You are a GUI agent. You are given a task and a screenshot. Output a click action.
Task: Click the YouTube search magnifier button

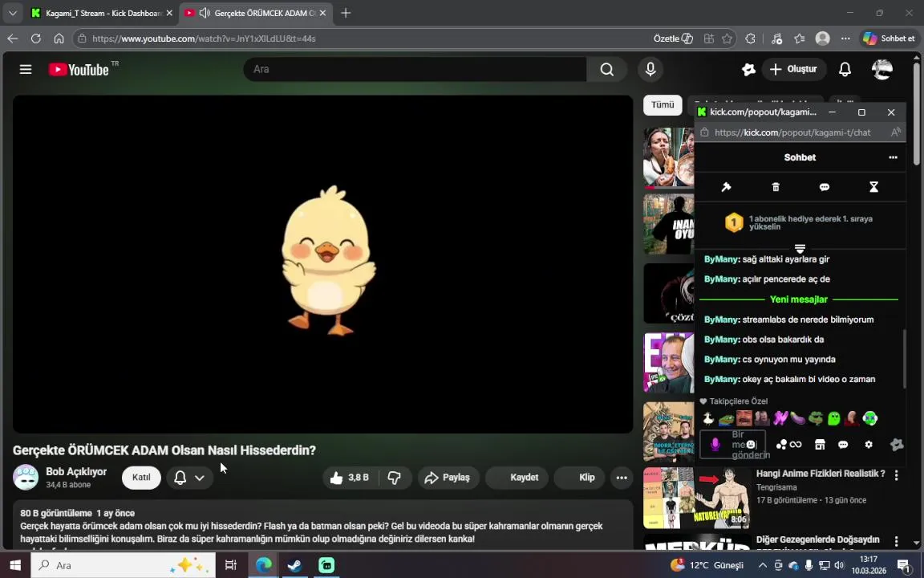point(607,70)
